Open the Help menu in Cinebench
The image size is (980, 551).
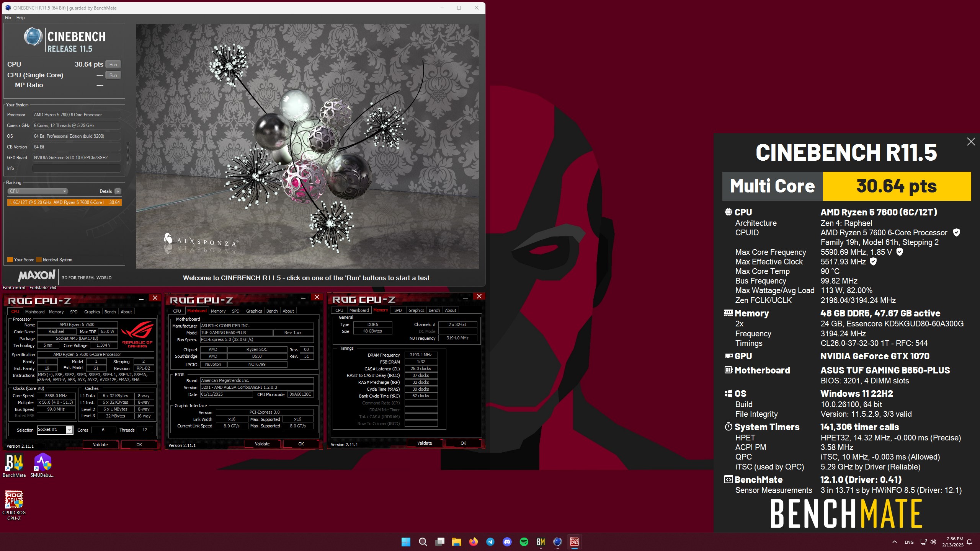point(20,18)
